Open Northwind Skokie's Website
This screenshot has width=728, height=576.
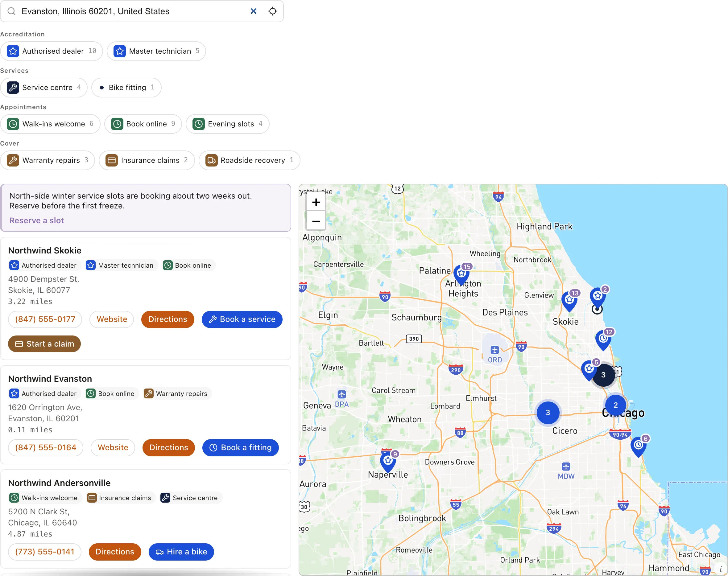coord(112,319)
